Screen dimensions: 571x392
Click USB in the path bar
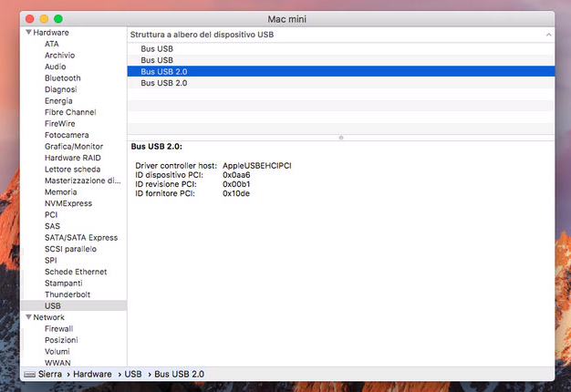pyautogui.click(x=133, y=374)
